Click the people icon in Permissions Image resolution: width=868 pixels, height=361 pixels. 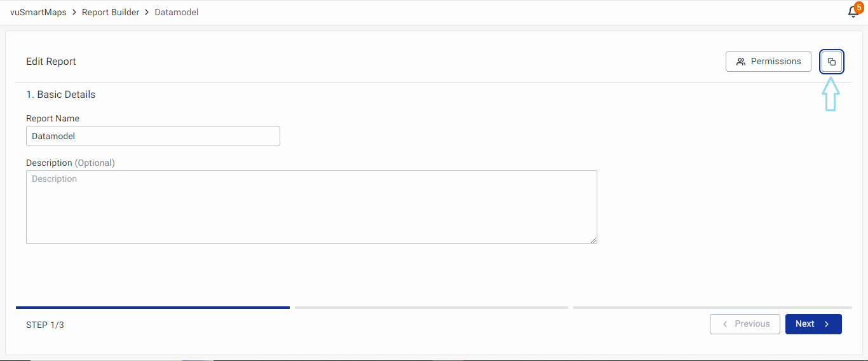pos(741,62)
